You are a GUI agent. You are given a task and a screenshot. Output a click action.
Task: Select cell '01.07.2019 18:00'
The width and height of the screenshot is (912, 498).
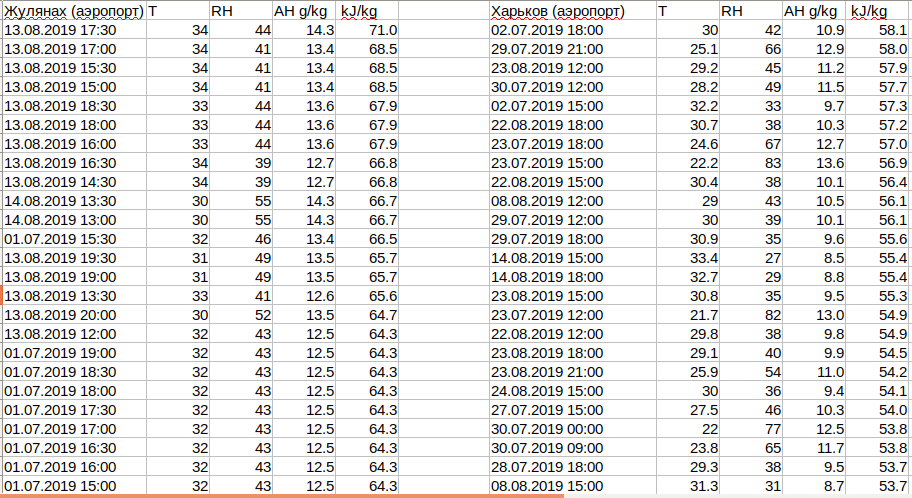(74, 392)
